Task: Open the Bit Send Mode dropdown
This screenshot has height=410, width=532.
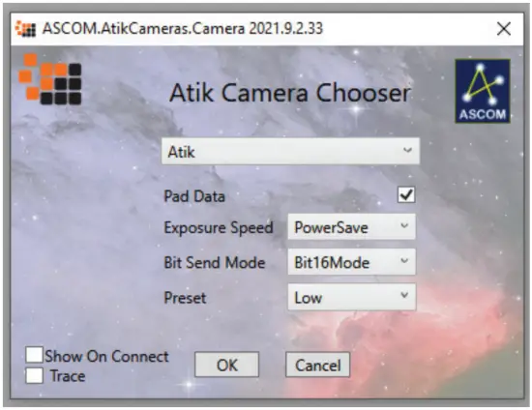Action: tap(351, 262)
